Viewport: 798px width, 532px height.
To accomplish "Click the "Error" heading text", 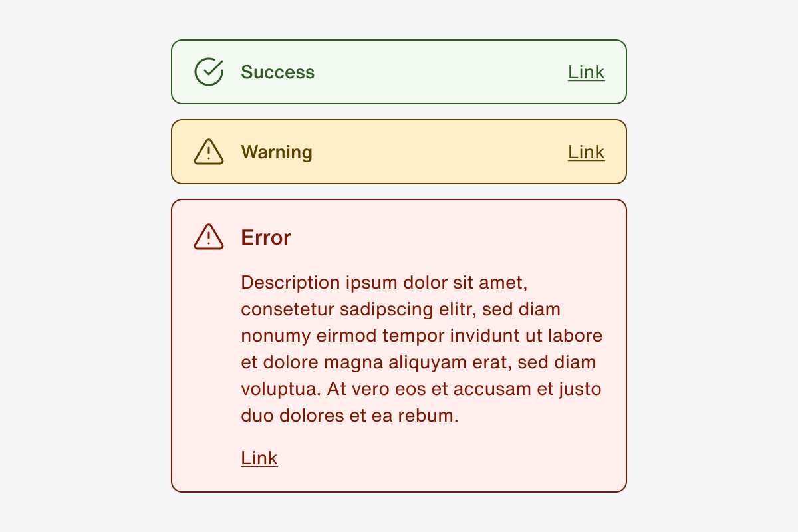I will point(266,237).
